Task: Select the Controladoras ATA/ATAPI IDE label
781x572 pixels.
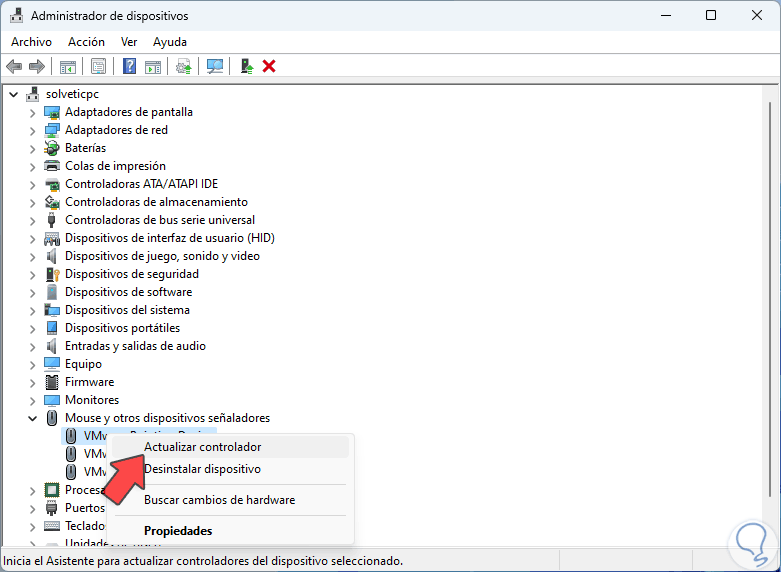Action: [141, 184]
